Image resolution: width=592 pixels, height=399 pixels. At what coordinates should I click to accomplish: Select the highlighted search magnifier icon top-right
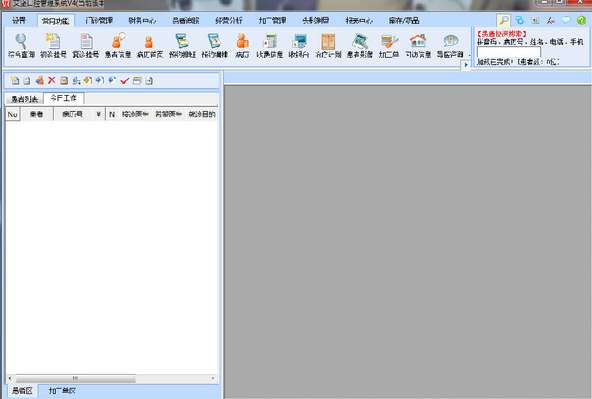coord(503,20)
